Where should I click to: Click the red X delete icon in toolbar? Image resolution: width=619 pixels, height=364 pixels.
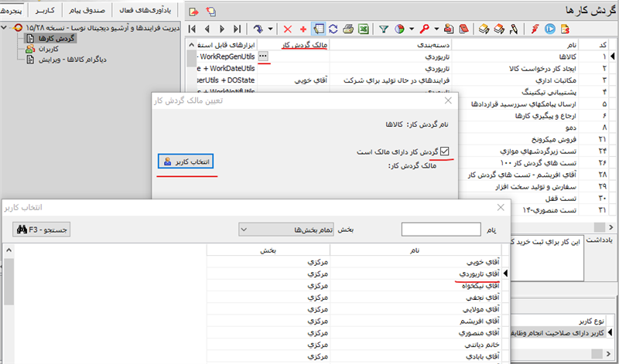tap(288, 29)
